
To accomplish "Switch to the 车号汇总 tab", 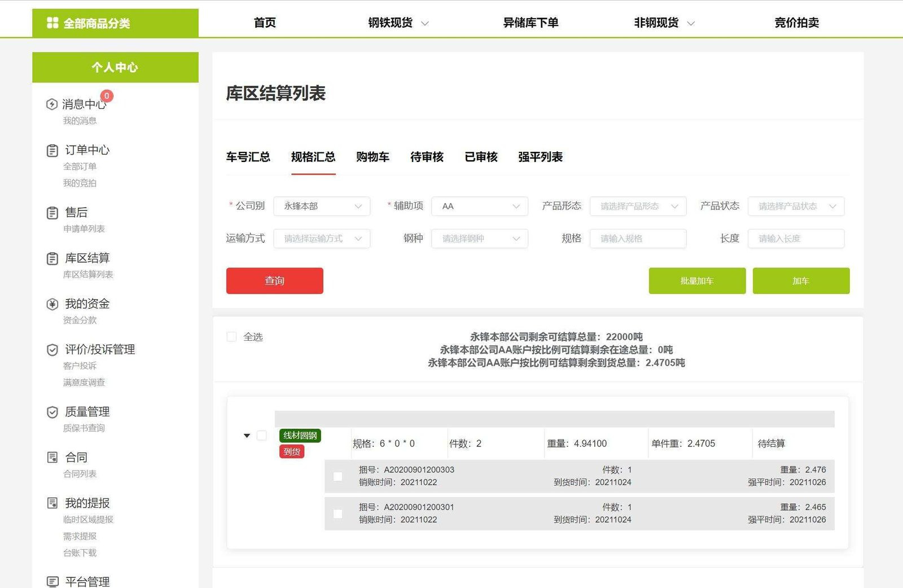I will click(248, 157).
